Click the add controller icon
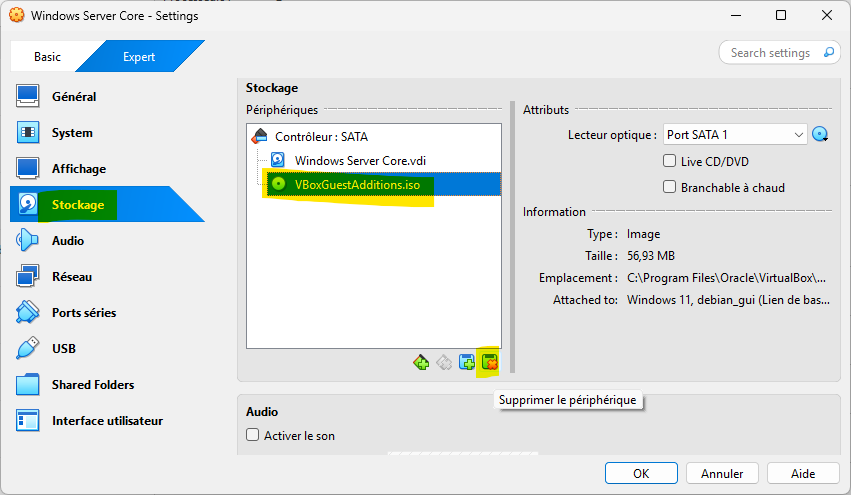This screenshot has width=851, height=495. 421,362
